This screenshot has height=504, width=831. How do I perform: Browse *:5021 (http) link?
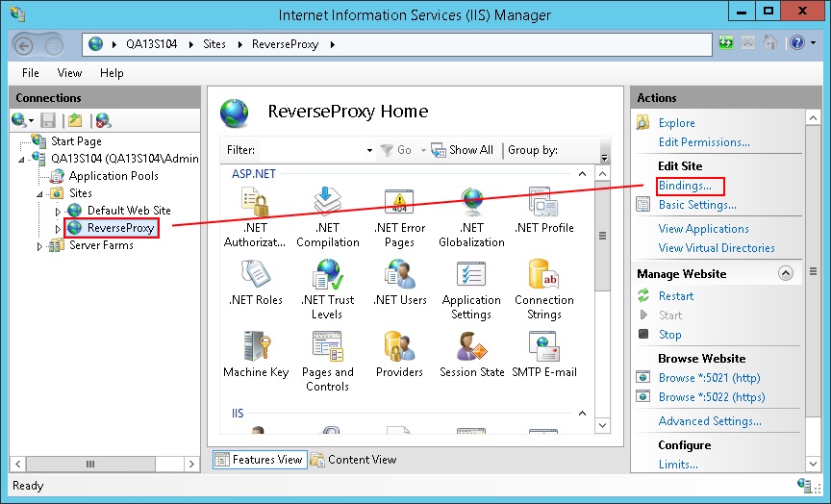(709, 378)
